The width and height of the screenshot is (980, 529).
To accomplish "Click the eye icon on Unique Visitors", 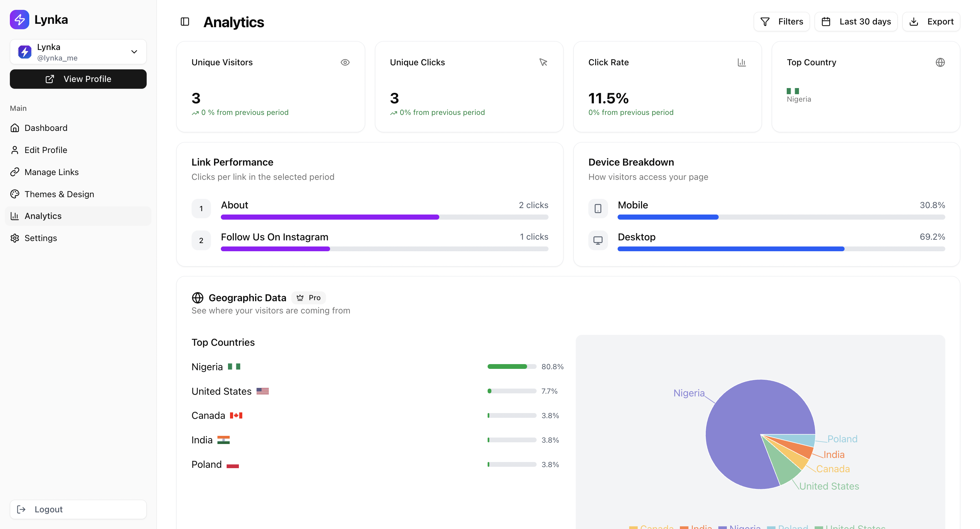I will (x=345, y=62).
